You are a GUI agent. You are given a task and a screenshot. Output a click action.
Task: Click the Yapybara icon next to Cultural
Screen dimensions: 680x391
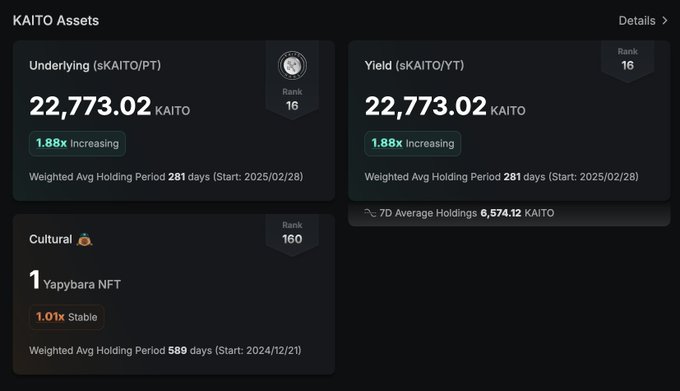click(x=84, y=239)
